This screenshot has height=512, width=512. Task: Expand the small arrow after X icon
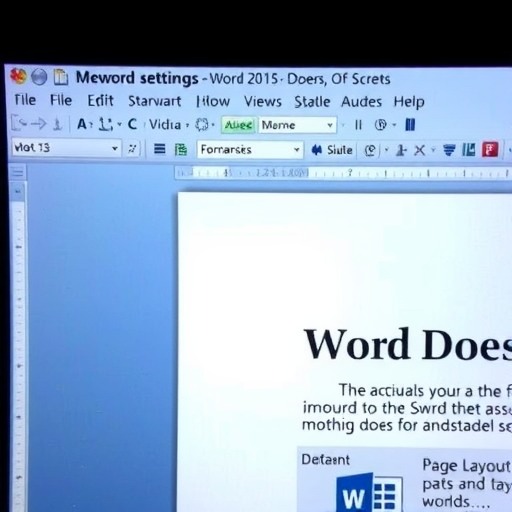[x=433, y=150]
